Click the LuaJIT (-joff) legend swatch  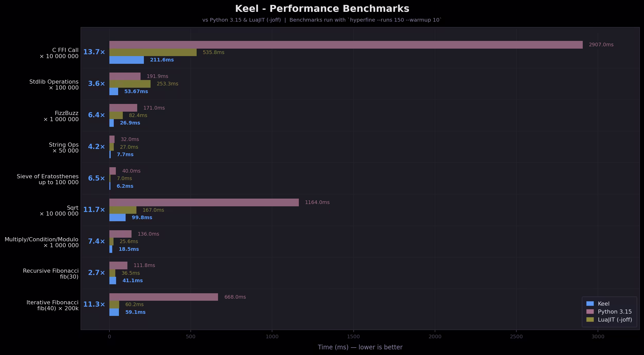pos(590,319)
